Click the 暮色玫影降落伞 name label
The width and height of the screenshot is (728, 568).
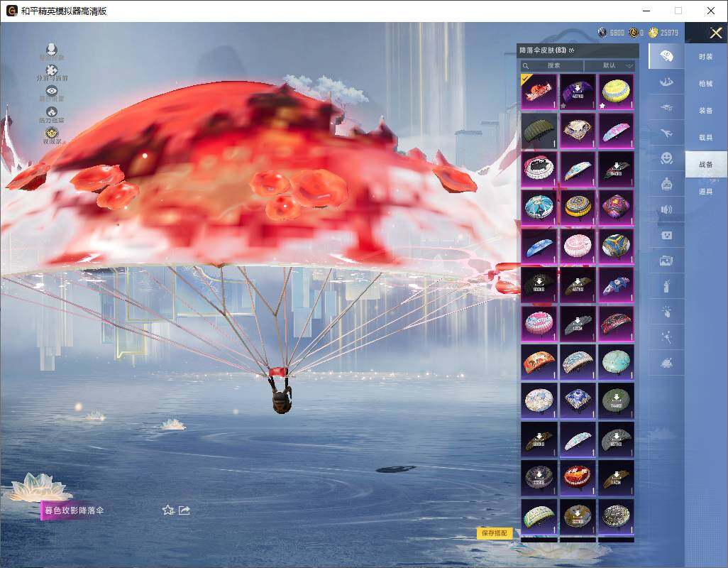tap(74, 510)
